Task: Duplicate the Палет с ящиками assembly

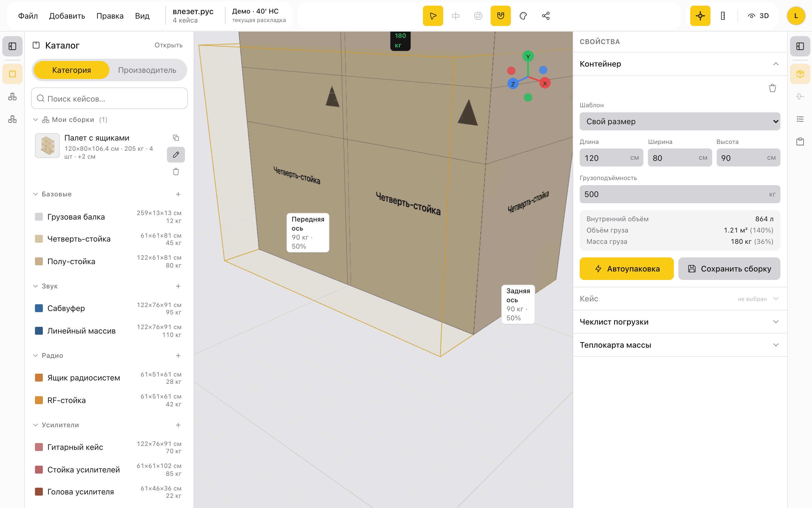Action: (176, 138)
